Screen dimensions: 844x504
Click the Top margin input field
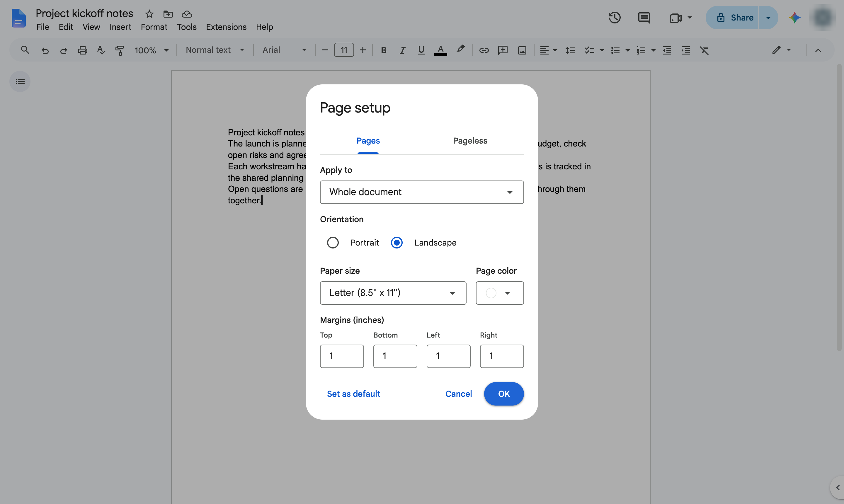pyautogui.click(x=342, y=356)
